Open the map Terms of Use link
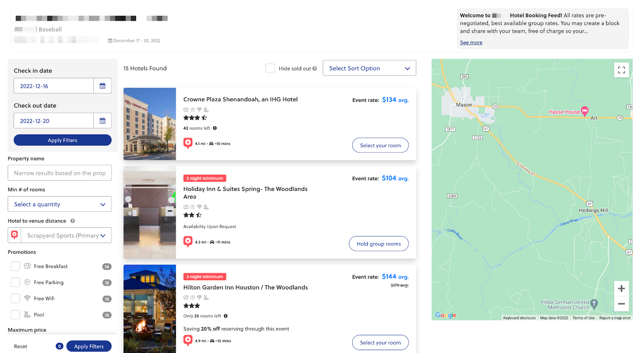644x353 pixels. pos(584,318)
